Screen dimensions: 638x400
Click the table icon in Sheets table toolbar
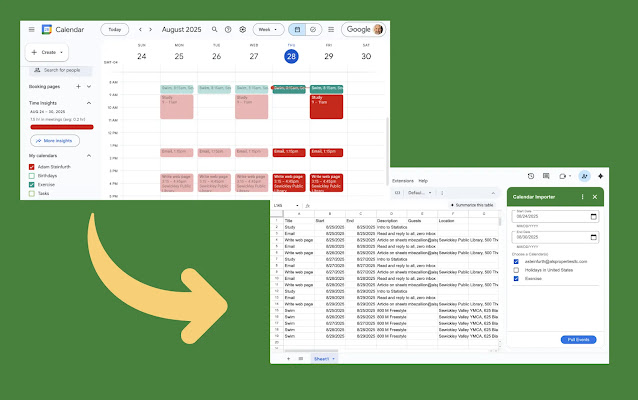(x=398, y=193)
